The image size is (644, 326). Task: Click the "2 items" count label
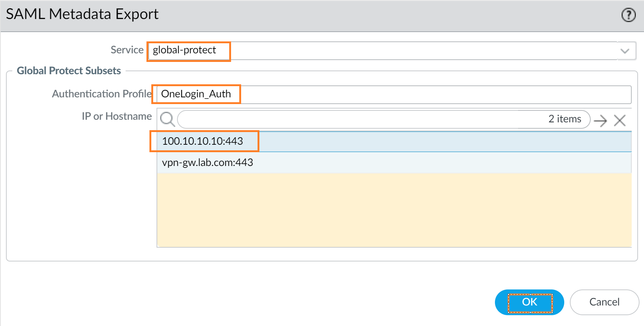click(x=565, y=119)
